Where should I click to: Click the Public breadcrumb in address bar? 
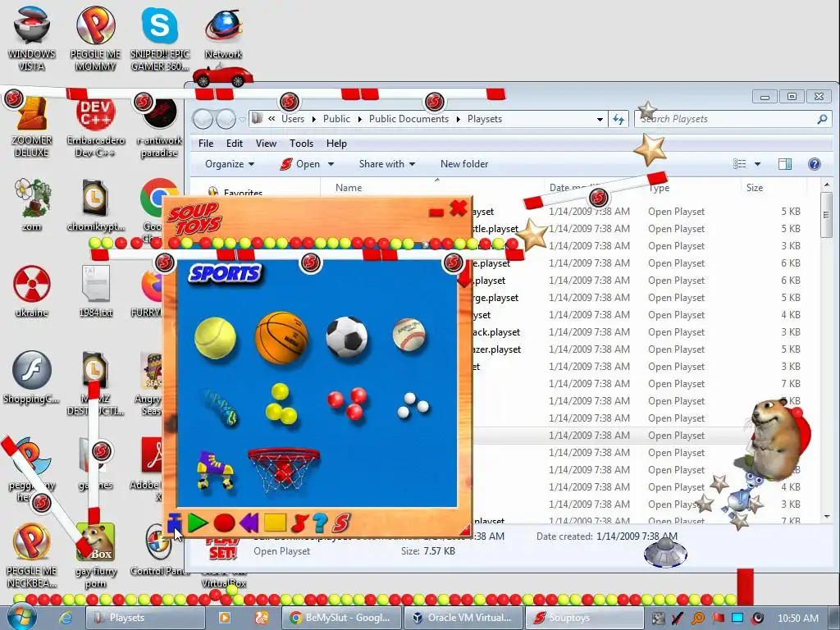[336, 119]
